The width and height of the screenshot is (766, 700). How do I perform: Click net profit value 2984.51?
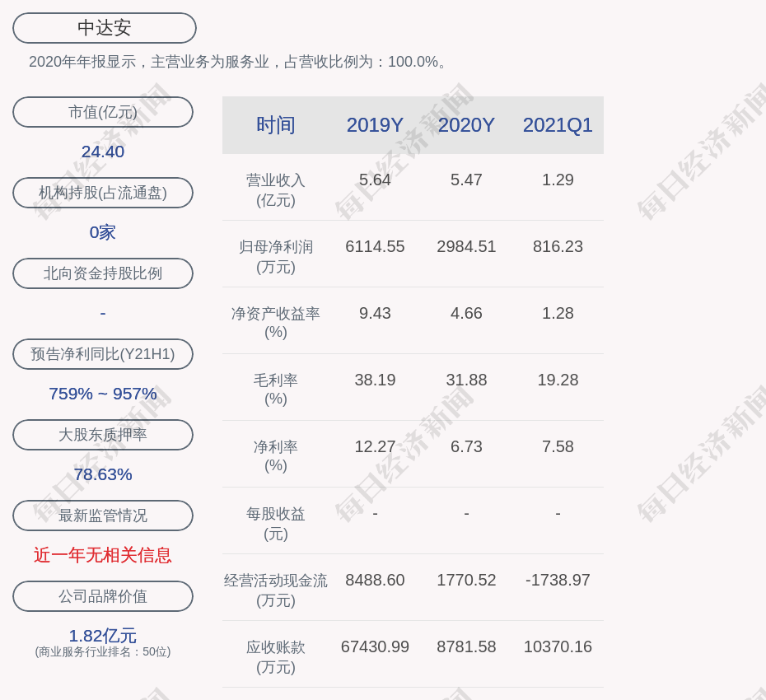(466, 247)
